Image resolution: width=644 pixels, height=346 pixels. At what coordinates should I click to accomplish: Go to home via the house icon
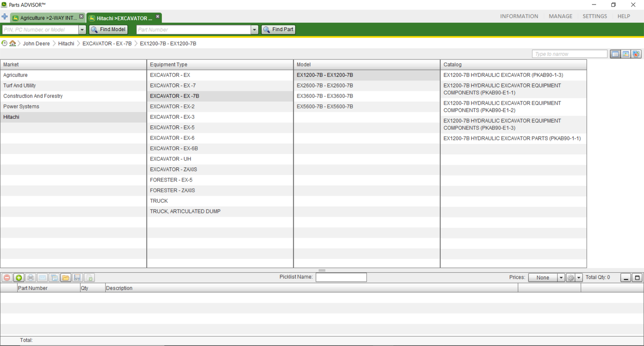point(13,43)
